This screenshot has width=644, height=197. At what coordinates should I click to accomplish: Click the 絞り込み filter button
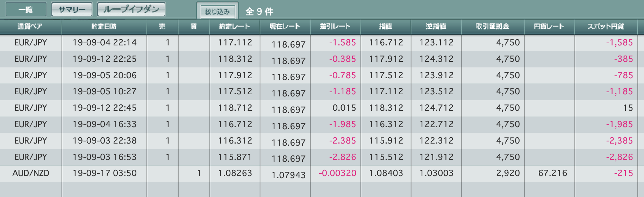coord(217,11)
